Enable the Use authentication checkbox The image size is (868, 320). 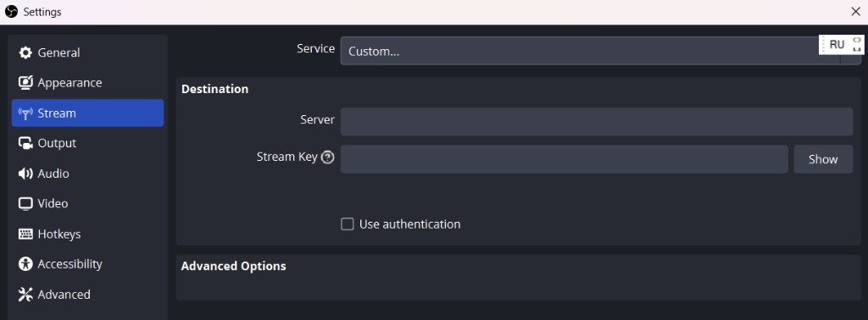point(347,223)
